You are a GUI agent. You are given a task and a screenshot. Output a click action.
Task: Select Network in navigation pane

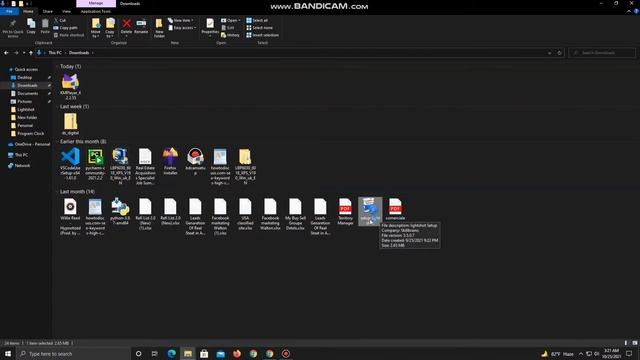point(22,166)
